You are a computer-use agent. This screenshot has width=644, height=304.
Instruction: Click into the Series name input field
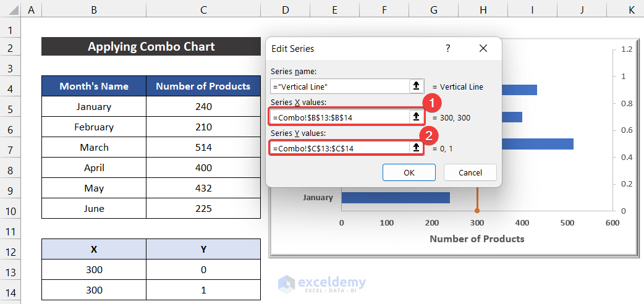[x=339, y=87]
